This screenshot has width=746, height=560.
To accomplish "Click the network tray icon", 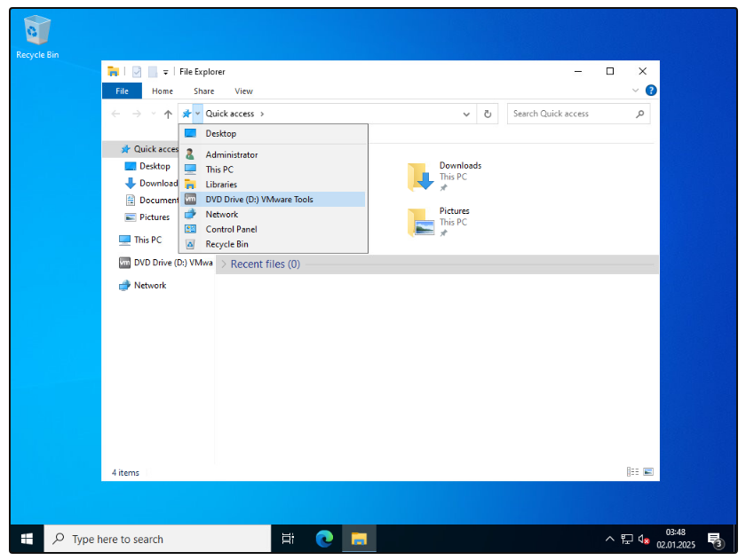I will [x=627, y=539].
